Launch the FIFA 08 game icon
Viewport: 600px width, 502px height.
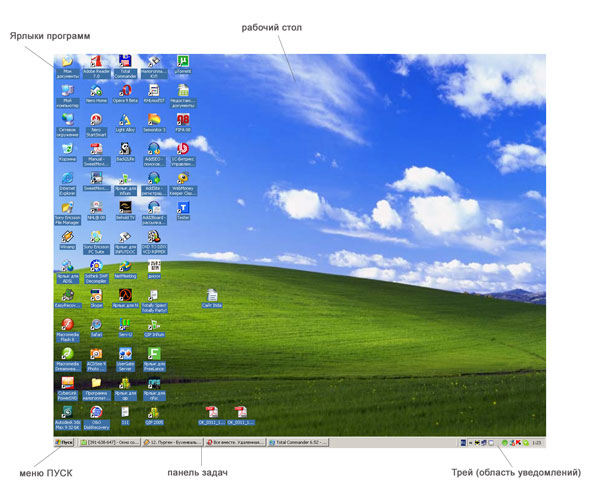tap(183, 123)
